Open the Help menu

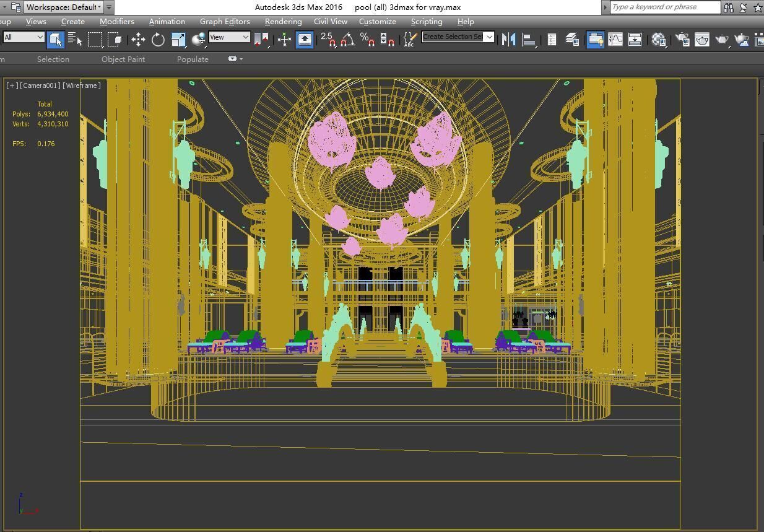click(x=466, y=22)
